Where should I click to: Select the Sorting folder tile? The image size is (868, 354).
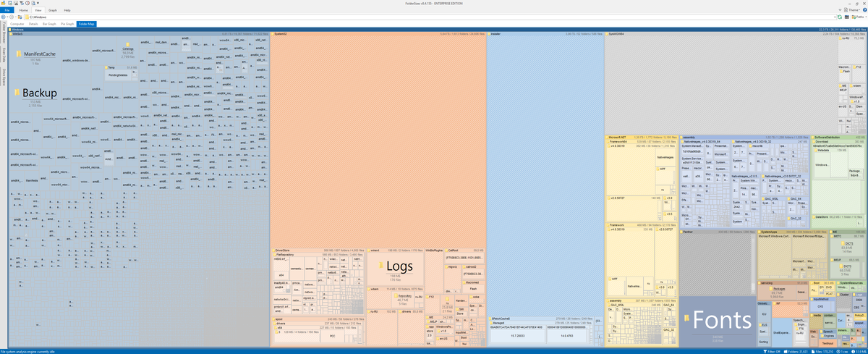pos(764,341)
